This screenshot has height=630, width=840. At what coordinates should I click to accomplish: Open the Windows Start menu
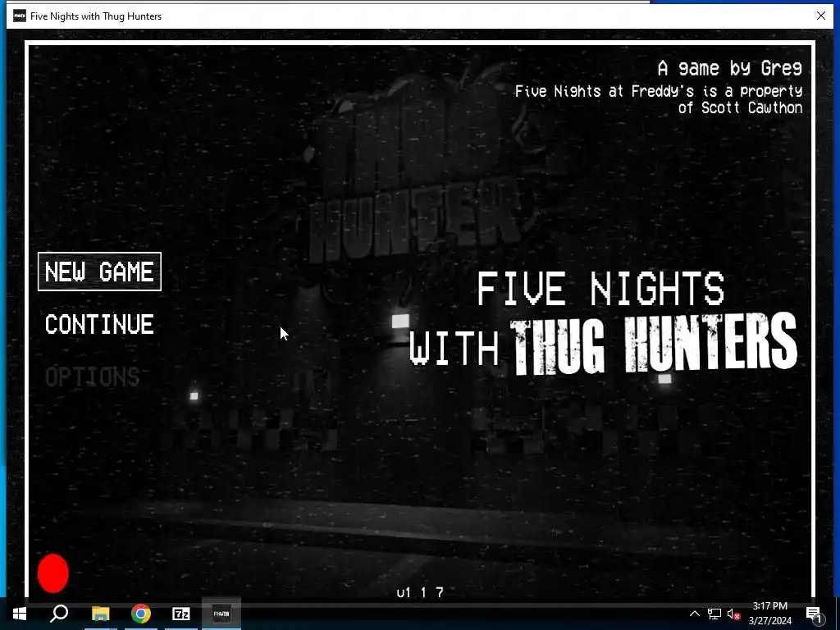point(20,614)
